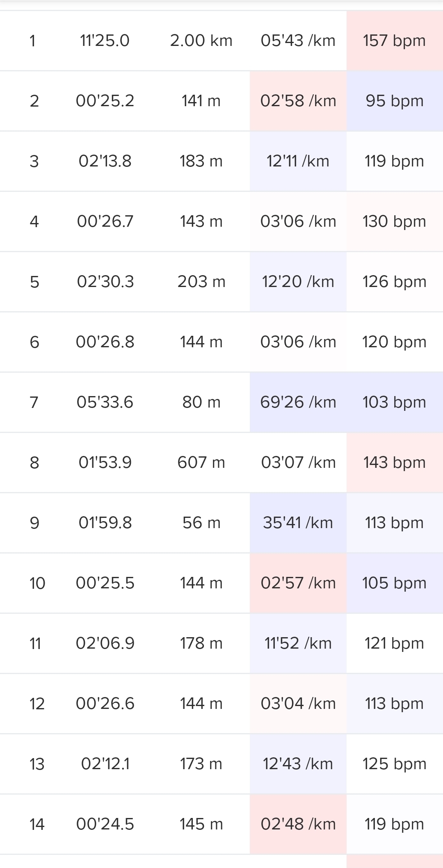Click the 143 bpm heart rate cell
The image size is (443, 868).
click(394, 462)
